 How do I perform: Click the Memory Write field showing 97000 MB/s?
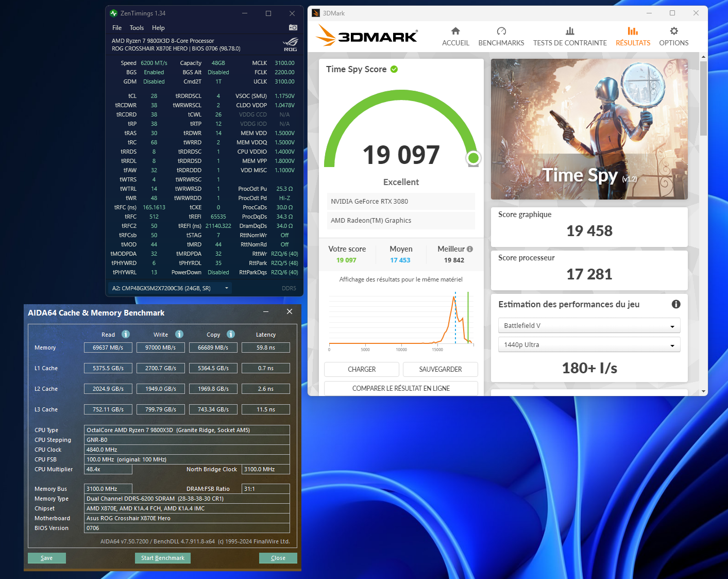(x=161, y=348)
